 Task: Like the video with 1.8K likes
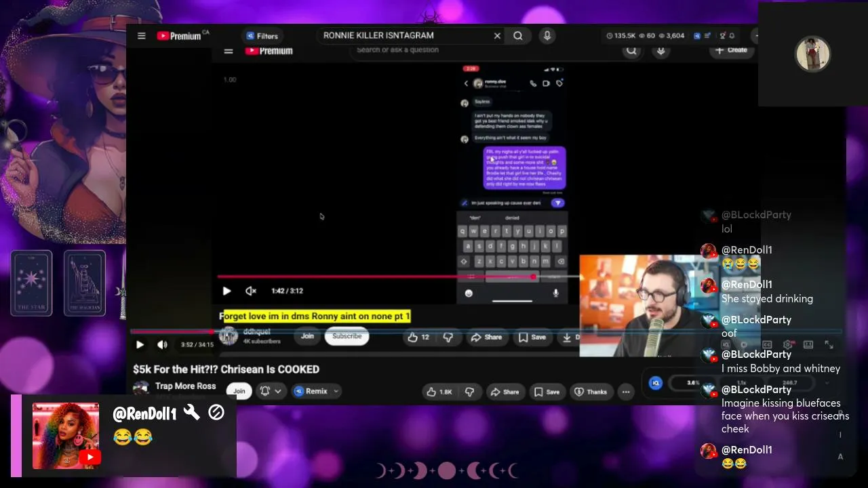click(x=439, y=392)
